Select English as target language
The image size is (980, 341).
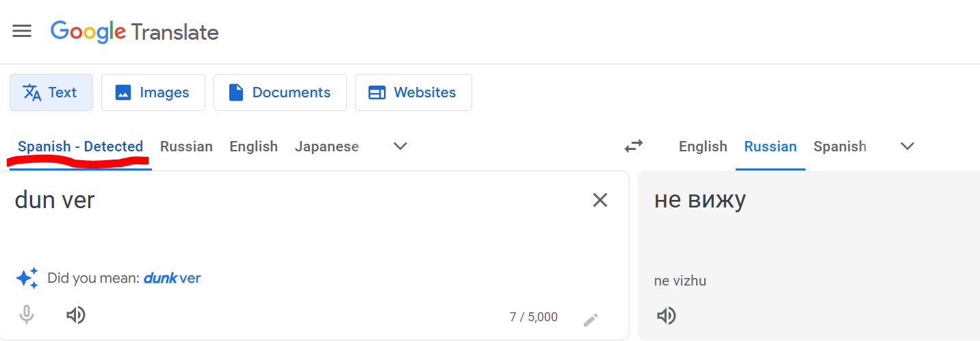(703, 147)
